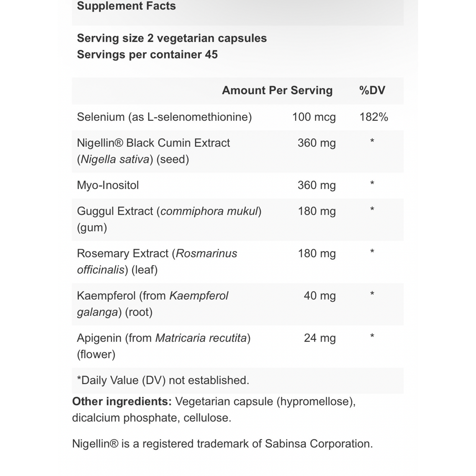Click the asterisk in the Apigenin row
476x476 pixels.
click(372, 336)
